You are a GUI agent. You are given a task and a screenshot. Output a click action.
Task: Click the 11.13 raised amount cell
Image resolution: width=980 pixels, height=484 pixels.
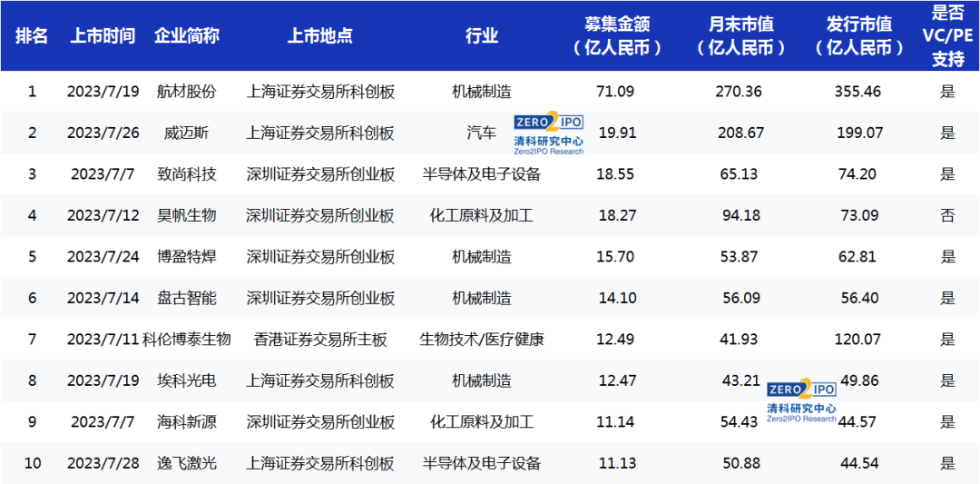tap(617, 463)
